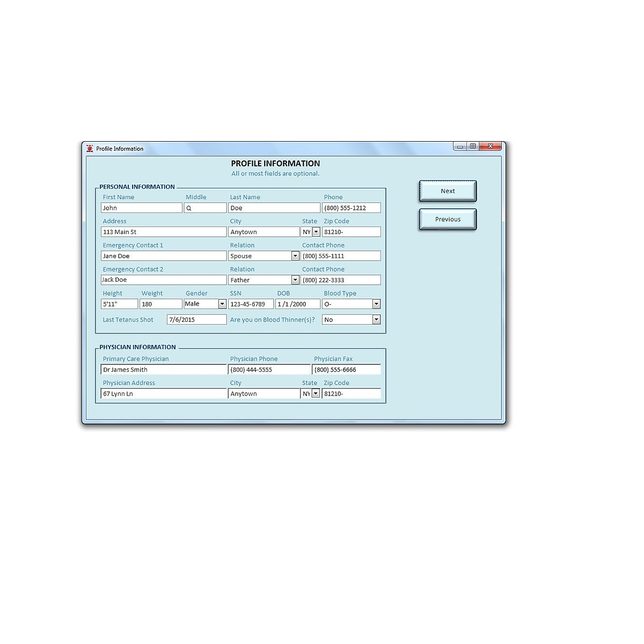Open the physician State dropdown
644x644 pixels.
tap(316, 393)
